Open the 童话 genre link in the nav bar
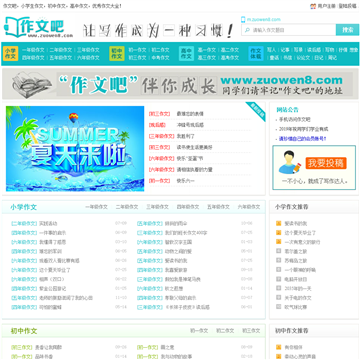Screen dimensions: 360x360 [274, 58]
